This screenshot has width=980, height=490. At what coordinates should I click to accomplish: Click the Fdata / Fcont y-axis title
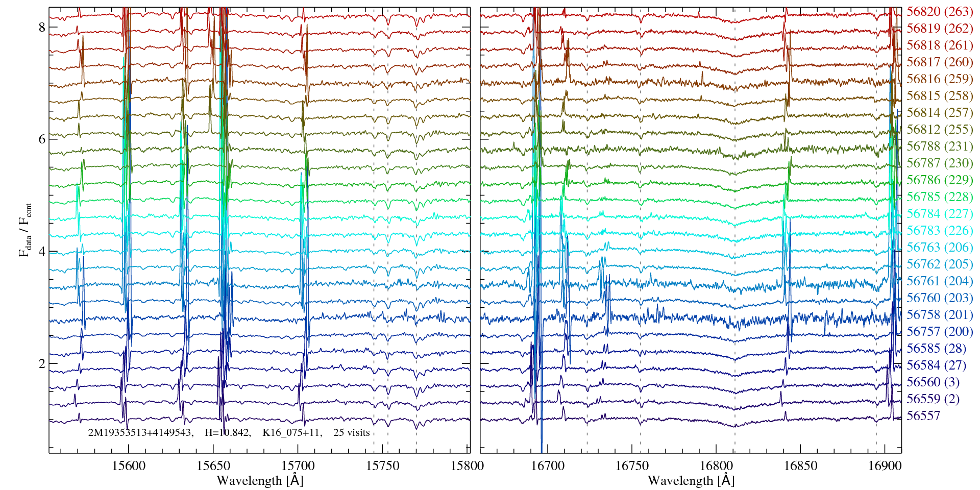pos(25,230)
